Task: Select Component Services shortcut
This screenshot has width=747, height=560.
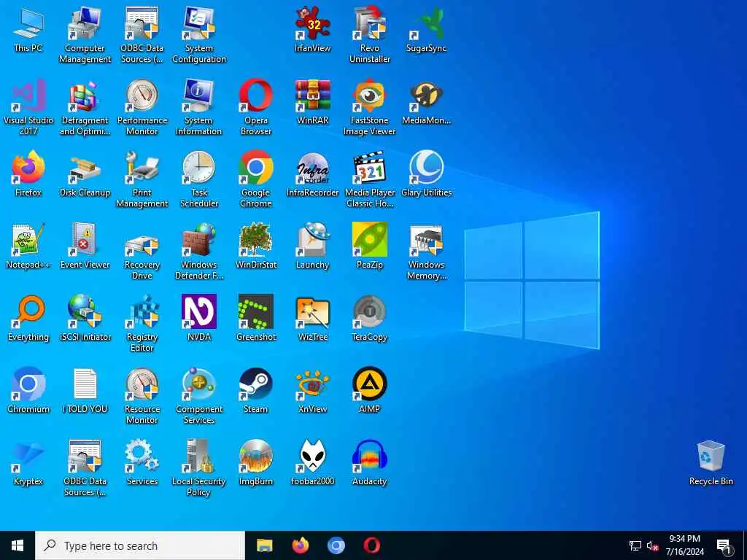Action: point(199,396)
